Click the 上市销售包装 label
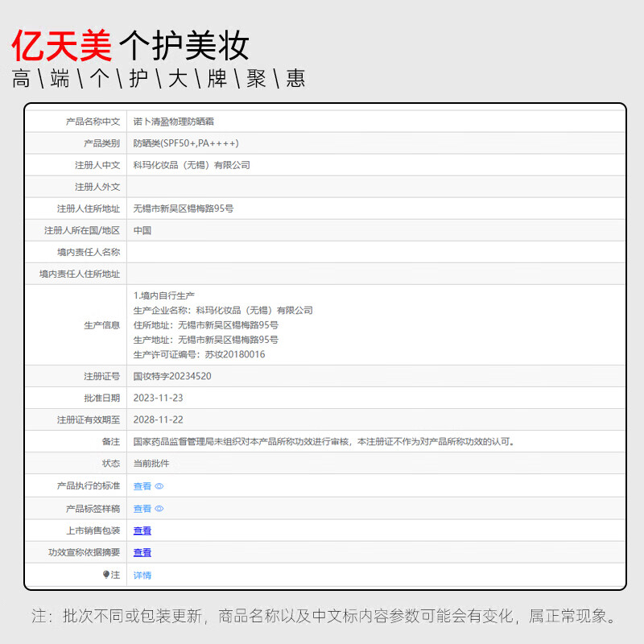The width and height of the screenshot is (644, 644). 93,530
